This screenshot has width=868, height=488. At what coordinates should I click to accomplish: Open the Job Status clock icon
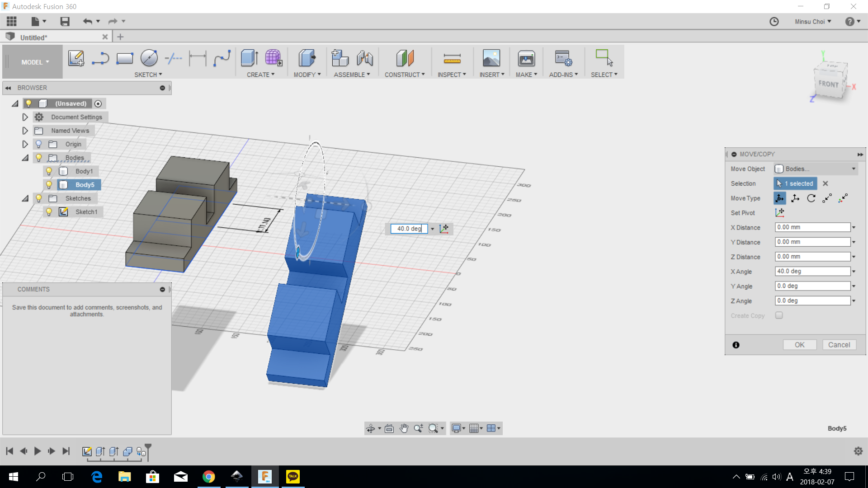point(774,21)
